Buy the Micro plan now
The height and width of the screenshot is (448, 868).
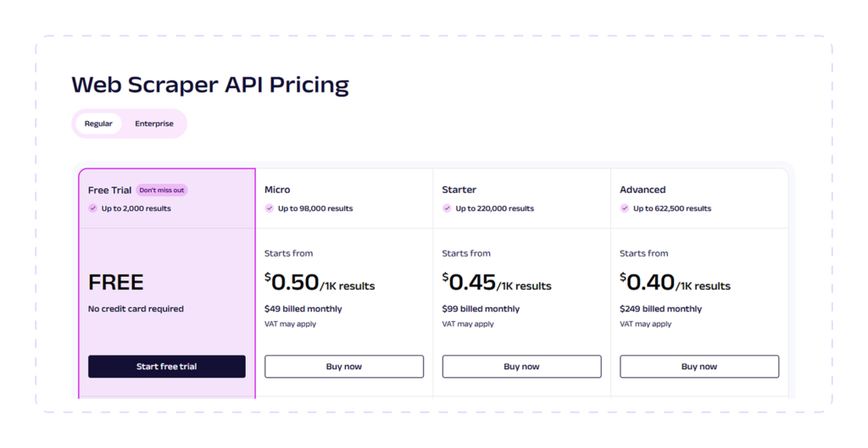tap(344, 367)
